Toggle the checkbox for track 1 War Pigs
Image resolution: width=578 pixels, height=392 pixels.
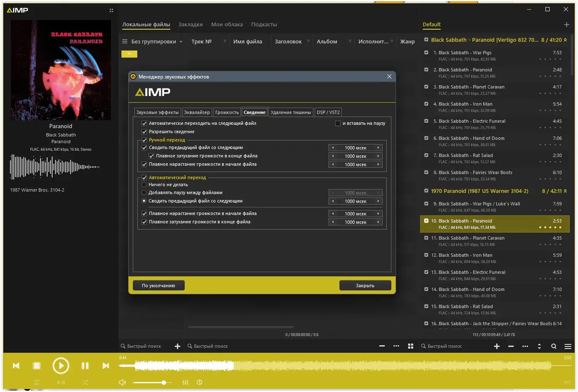426,53
